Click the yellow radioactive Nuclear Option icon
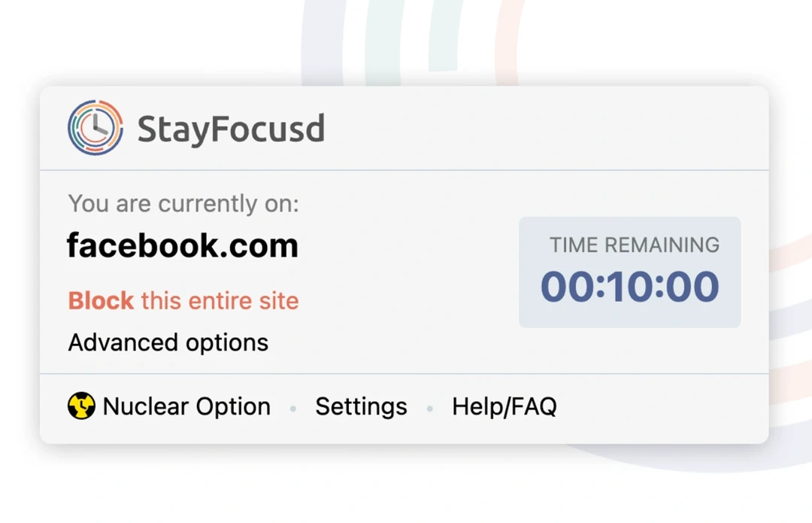The height and width of the screenshot is (523, 812). click(x=81, y=406)
